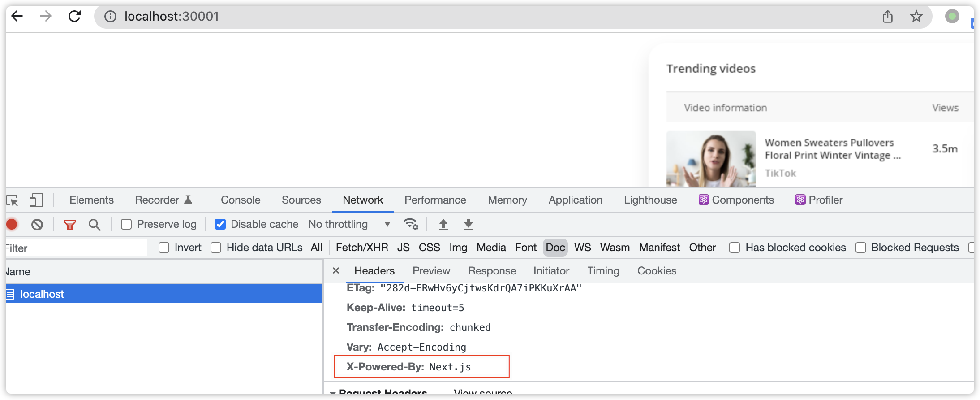Check the Invert filter checkbox
The image size is (980, 400).
pyautogui.click(x=164, y=248)
